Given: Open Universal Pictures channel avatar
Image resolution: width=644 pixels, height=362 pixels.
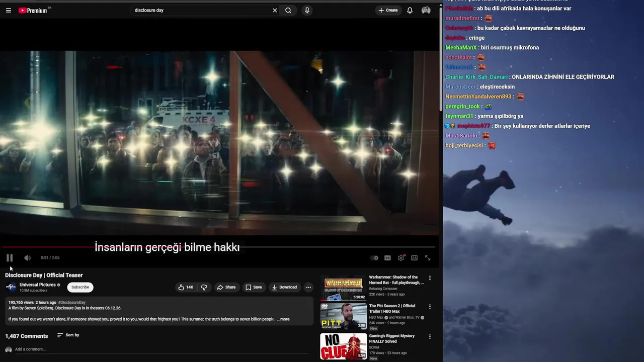Looking at the screenshot, I should [11, 287].
